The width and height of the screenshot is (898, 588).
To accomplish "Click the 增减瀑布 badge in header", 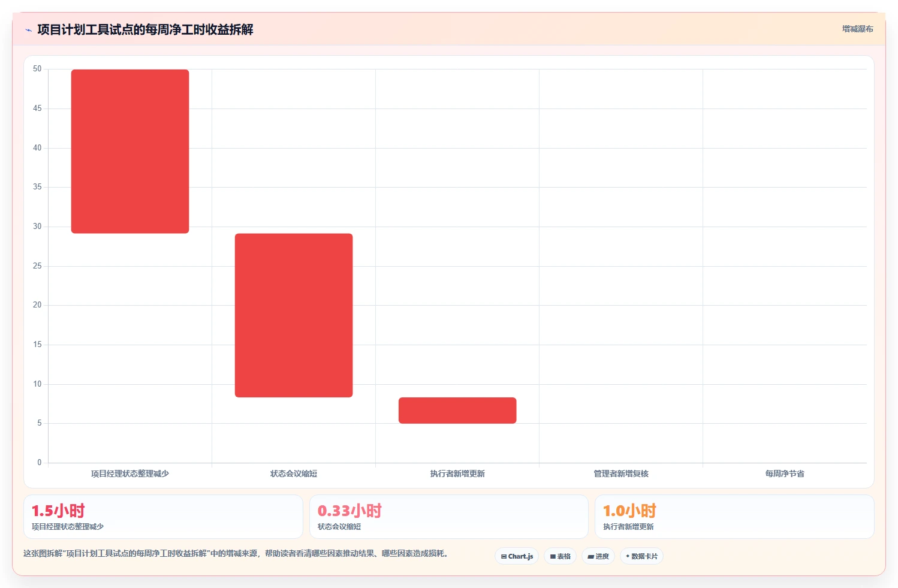I will point(857,29).
